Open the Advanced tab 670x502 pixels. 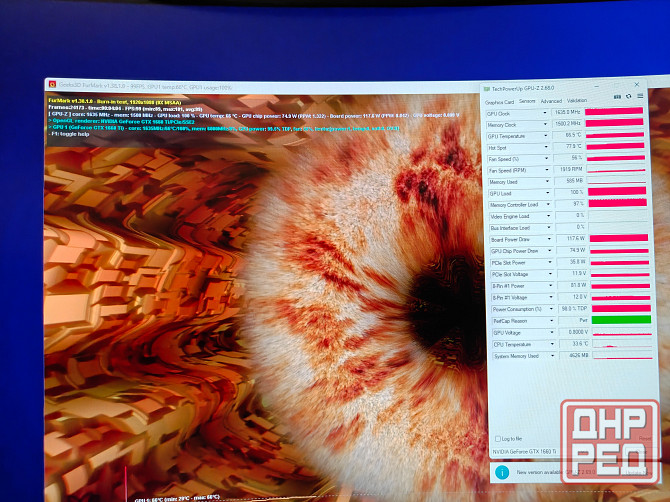551,101
